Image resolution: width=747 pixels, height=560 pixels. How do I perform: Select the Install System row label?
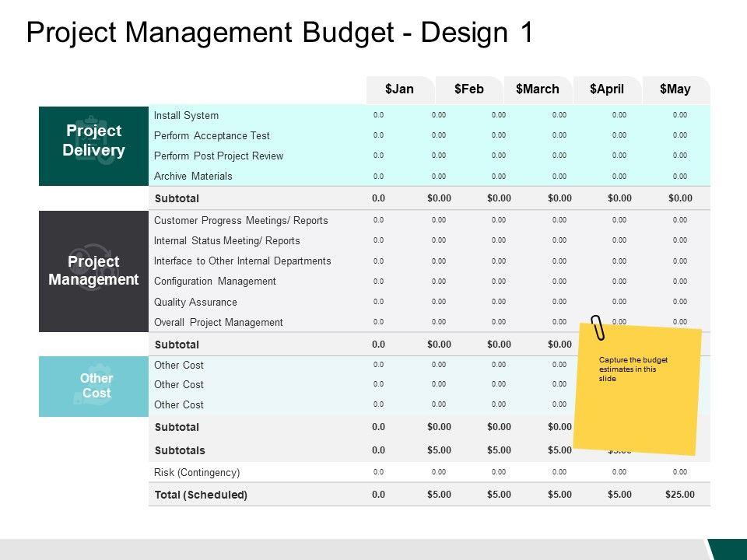pyautogui.click(x=186, y=115)
